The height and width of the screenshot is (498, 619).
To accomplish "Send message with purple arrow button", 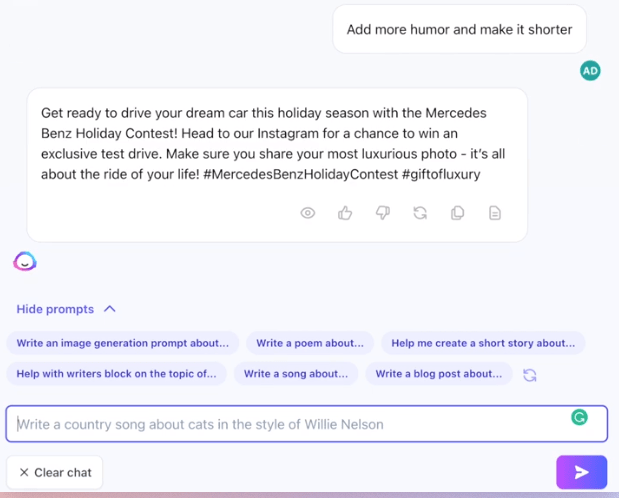I will click(x=581, y=472).
